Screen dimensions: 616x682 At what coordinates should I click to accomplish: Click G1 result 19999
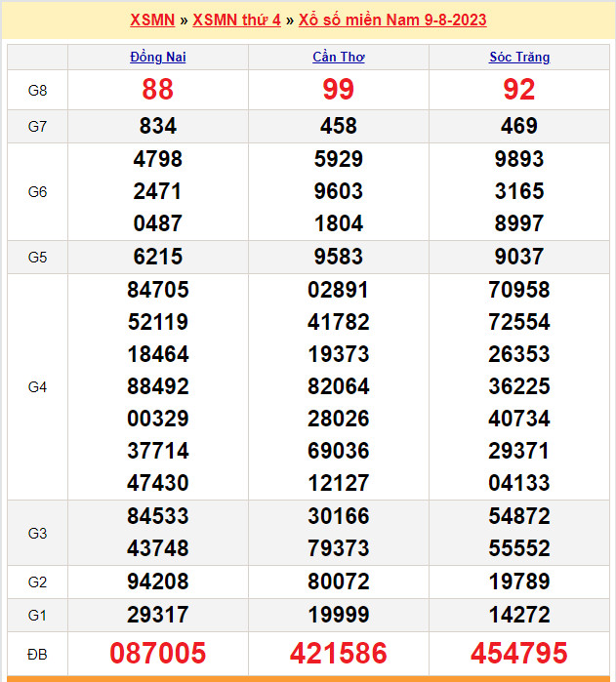pos(338,615)
